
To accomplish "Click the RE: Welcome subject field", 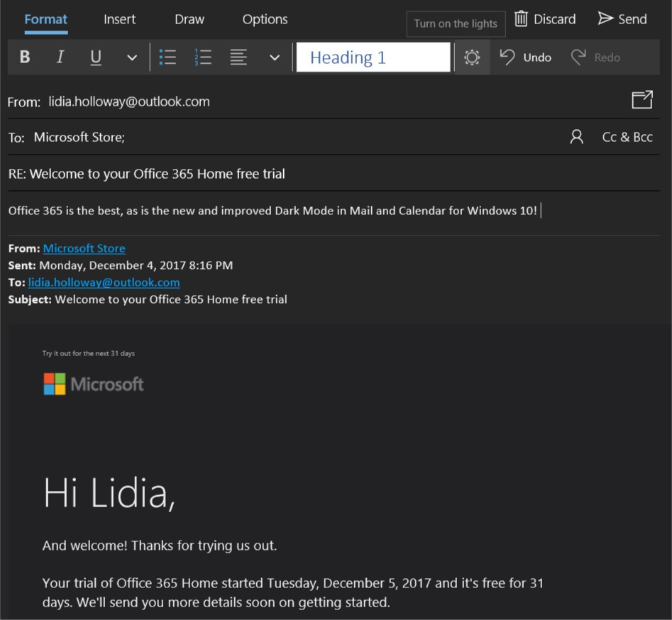I will [145, 173].
